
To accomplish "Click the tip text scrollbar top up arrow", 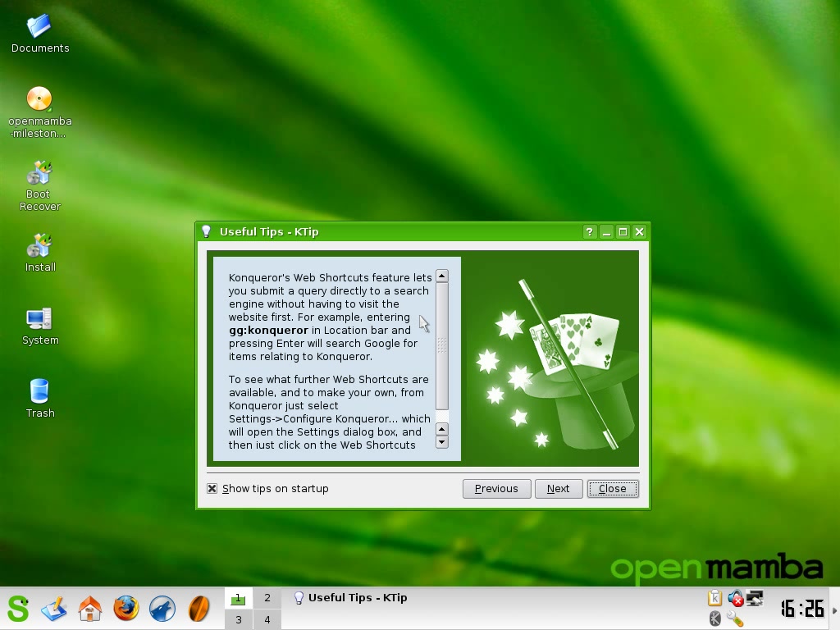I will click(442, 276).
